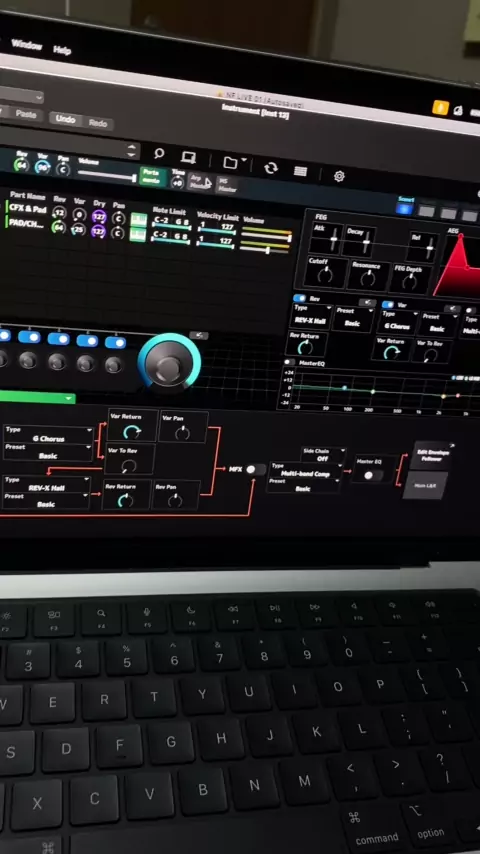Open Side Chain dropdown showing Off

tap(324, 454)
